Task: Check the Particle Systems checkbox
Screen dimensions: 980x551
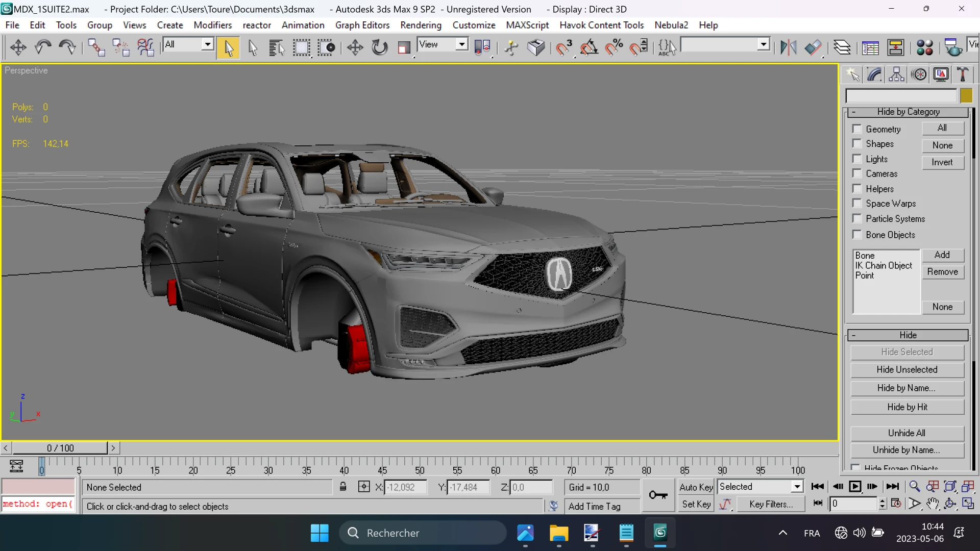Action: (857, 218)
